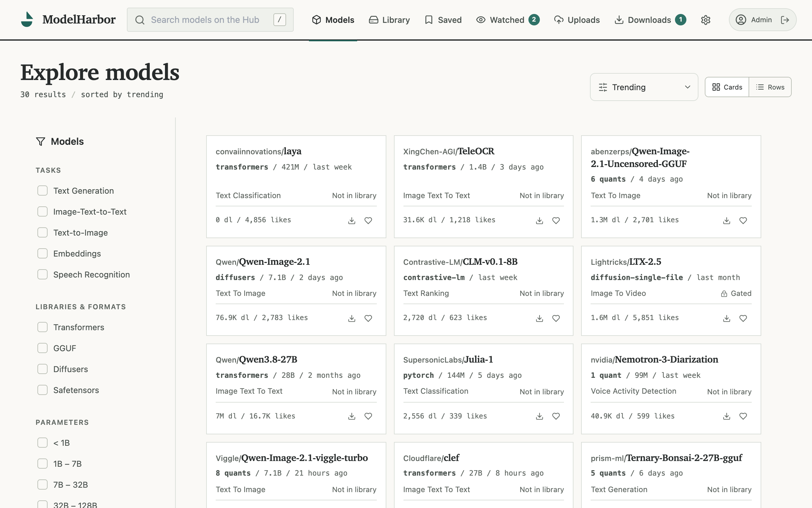Viewport: 812px width, 508px height.
Task: Like the Lightricks/LTX-2.5 model
Action: pos(743,318)
